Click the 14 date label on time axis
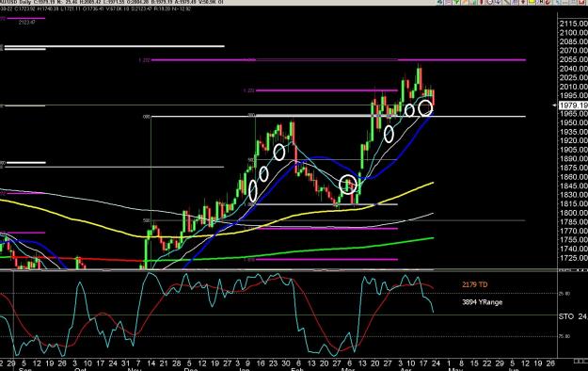 coord(151,363)
